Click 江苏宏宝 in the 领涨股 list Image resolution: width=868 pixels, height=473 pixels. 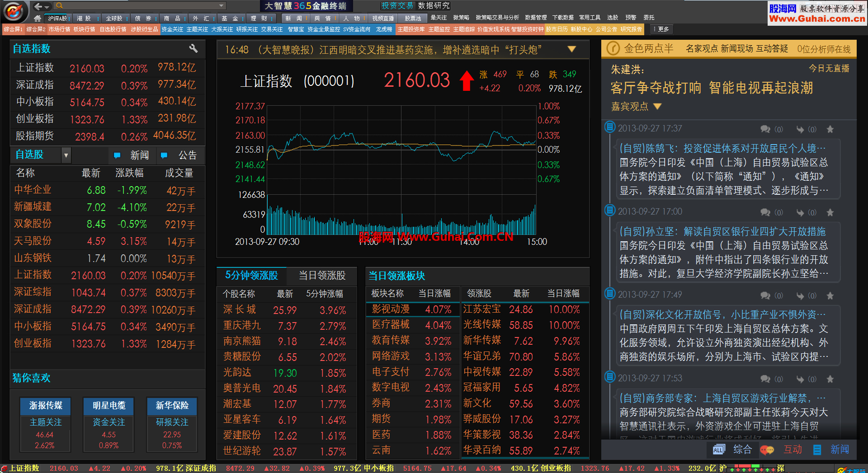tap(481, 309)
